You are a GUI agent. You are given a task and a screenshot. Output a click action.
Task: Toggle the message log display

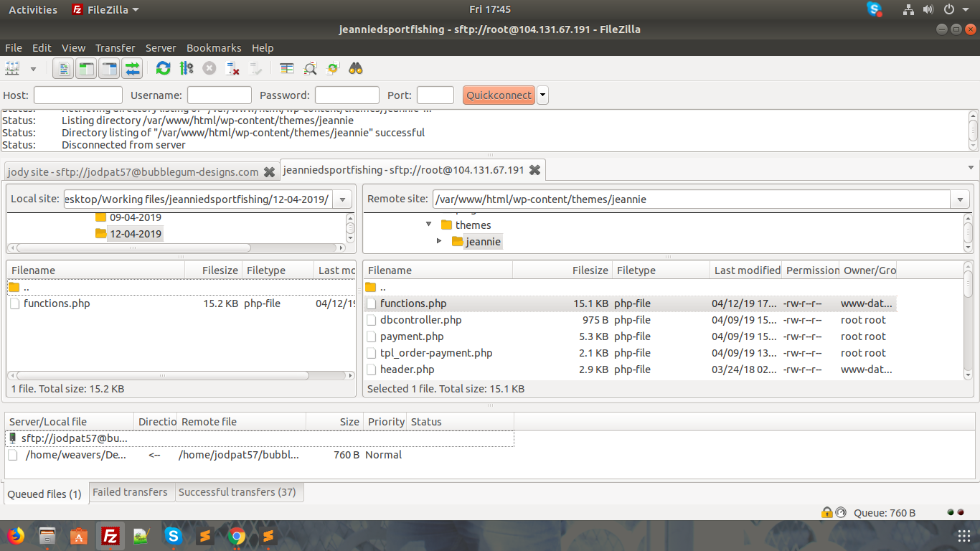pyautogui.click(x=64, y=69)
